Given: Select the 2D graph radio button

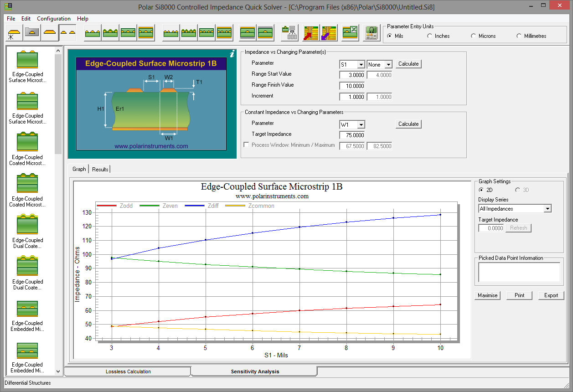Looking at the screenshot, I should [481, 190].
